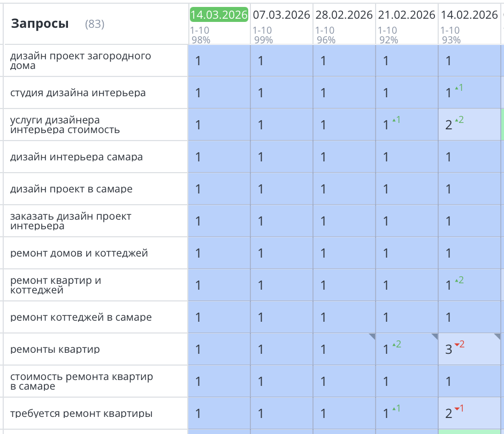This screenshot has height=434, width=504.
Task: Click the 28.02.2026 date column header
Action: pos(343,15)
